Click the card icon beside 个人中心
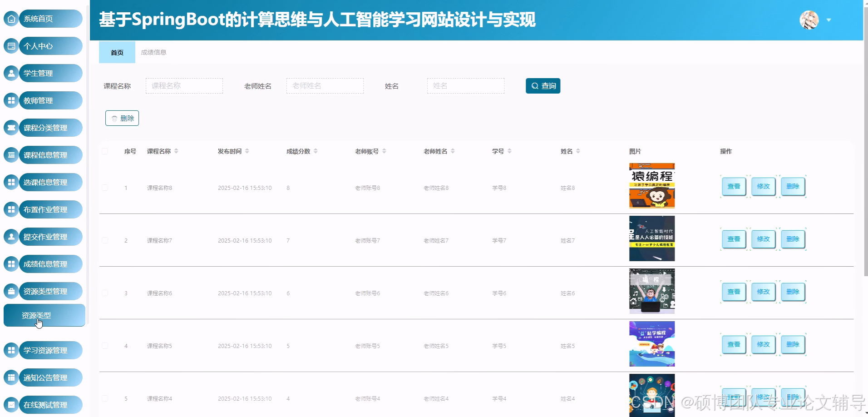Image resolution: width=868 pixels, height=417 pixels. pos(11,46)
